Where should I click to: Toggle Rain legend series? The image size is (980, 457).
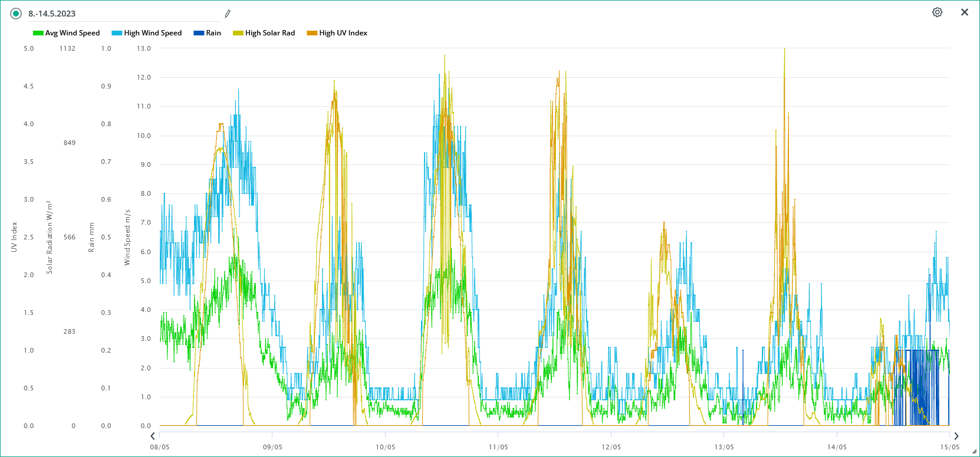click(x=208, y=33)
